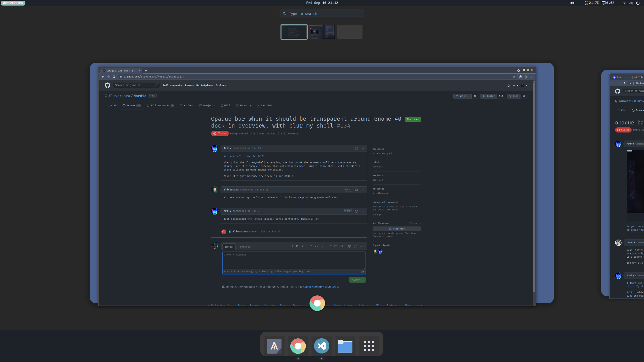Apply italic formatting in comment toolbar
The image size is (644, 362).
(303, 246)
